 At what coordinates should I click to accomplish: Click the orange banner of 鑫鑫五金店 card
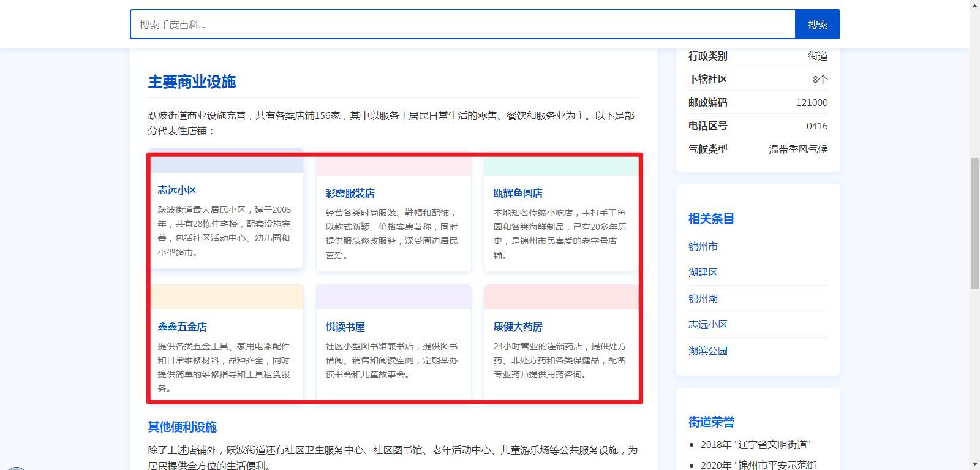pos(226,297)
